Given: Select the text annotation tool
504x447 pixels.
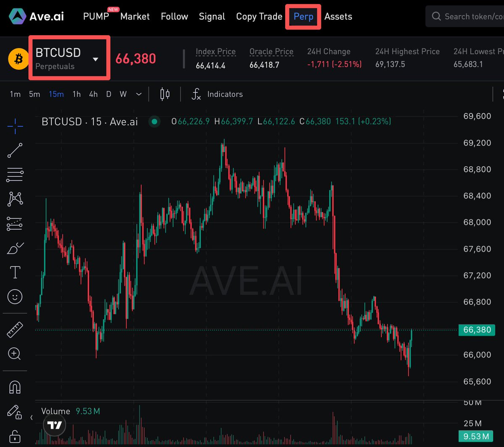Looking at the screenshot, I should coord(15,272).
